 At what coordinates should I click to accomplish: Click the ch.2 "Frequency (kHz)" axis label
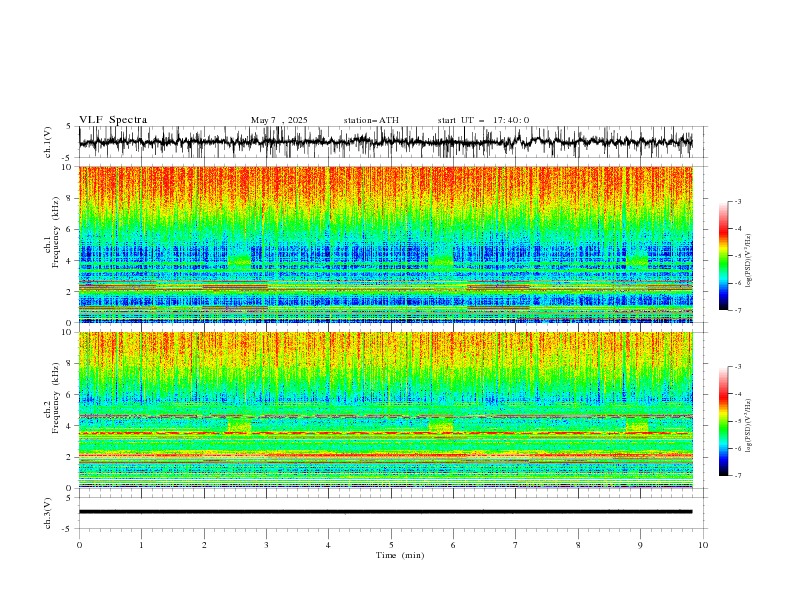55,398
